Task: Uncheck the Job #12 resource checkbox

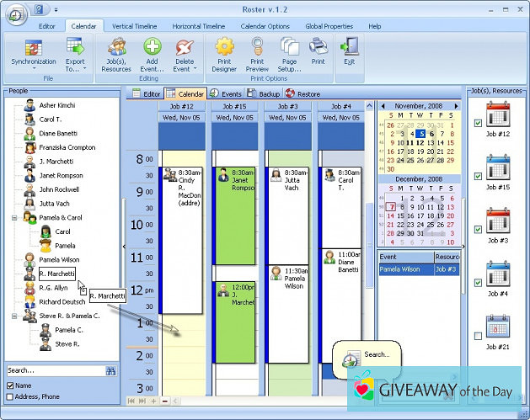Action: [x=478, y=123]
